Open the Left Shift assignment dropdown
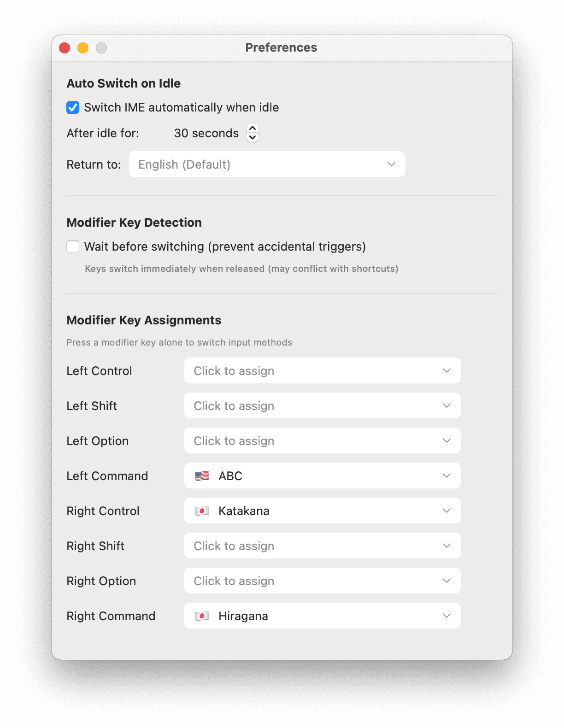 coord(322,405)
